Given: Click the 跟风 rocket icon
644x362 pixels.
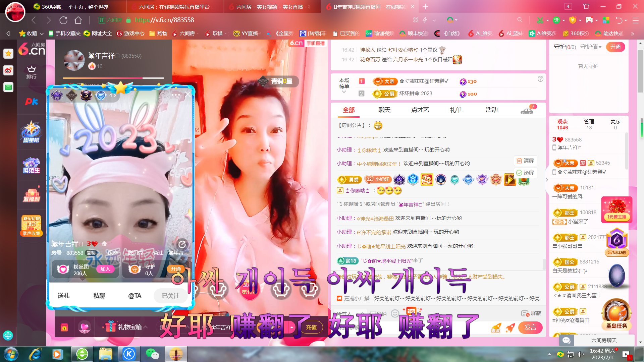Looking at the screenshot, I should (496, 327).
